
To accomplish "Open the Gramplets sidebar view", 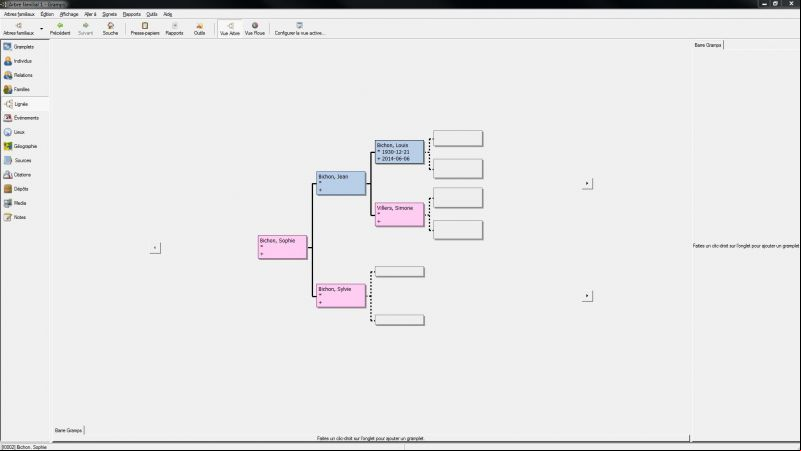I will pyautogui.click(x=25, y=47).
